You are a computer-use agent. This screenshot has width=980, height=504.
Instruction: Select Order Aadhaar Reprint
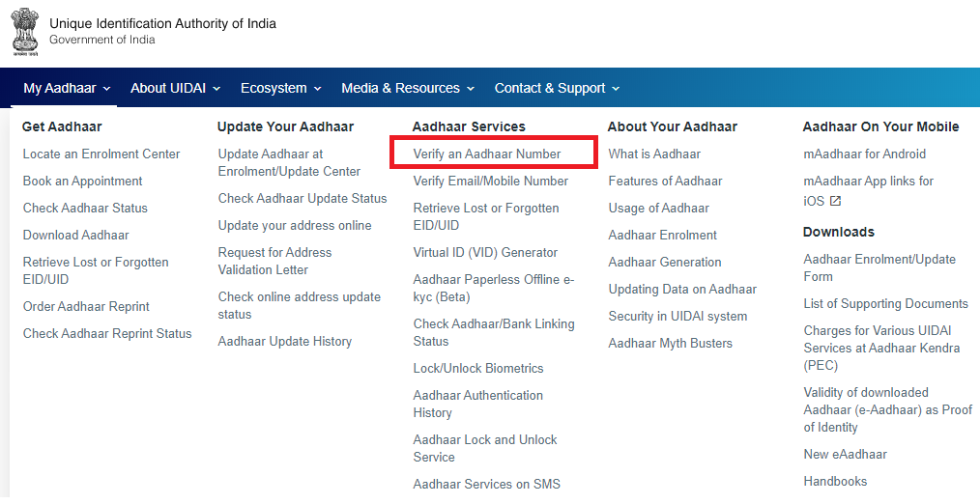[x=86, y=307]
